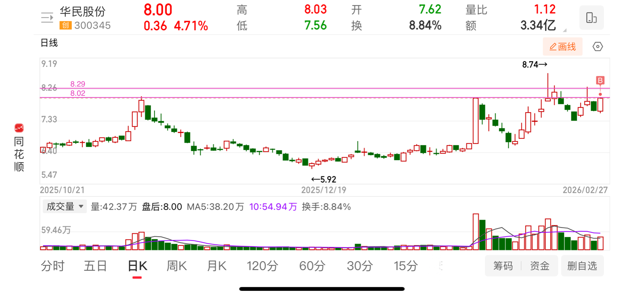Screen dimensions: 644x297
Task: Tap the 7.33 price axis label
Action: coord(49,119)
